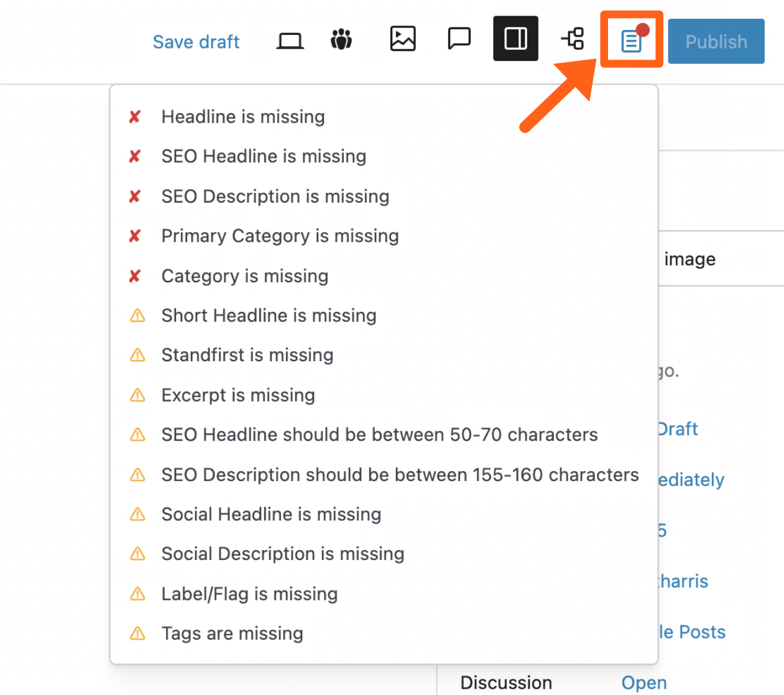Image resolution: width=784 pixels, height=695 pixels.
Task: Click the people group icon
Action: coord(341,39)
